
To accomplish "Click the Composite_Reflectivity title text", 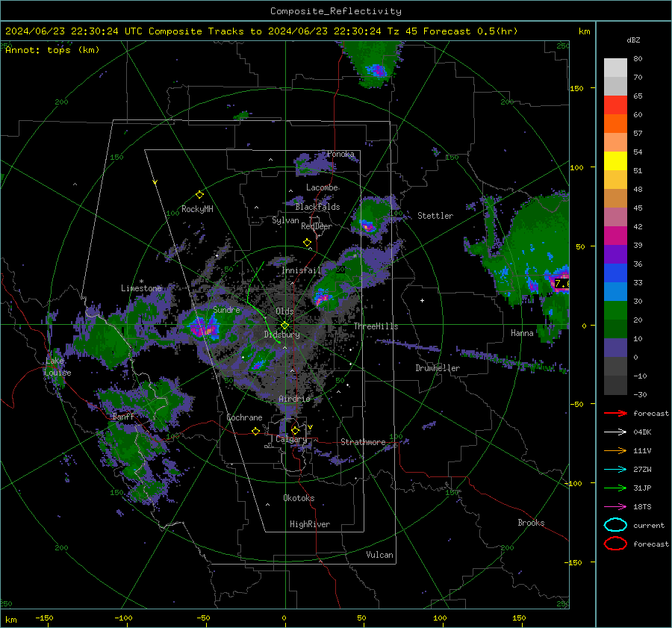I will click(336, 11).
